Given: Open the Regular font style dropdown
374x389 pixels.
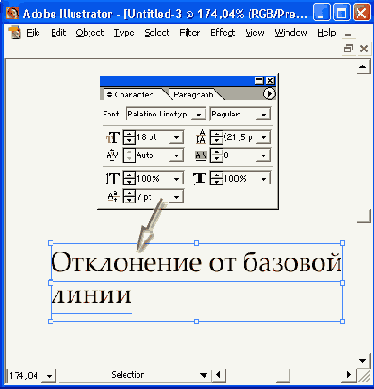Looking at the screenshot, I should [x=264, y=114].
